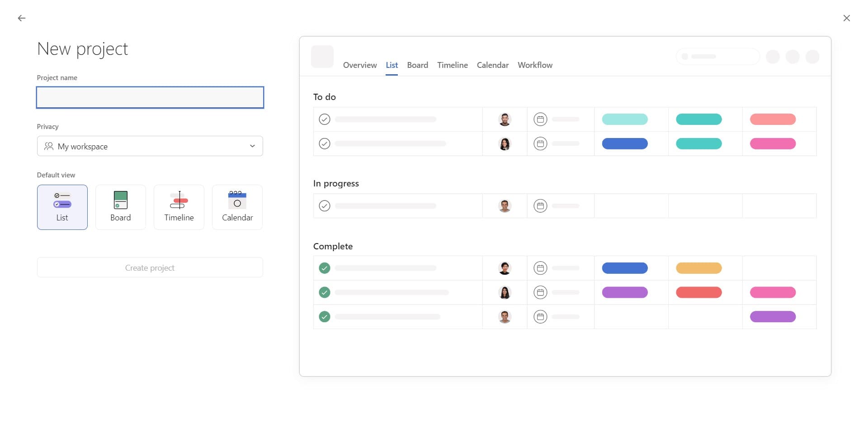Click the Create project button
Screen dimensions: 868x439
click(150, 267)
